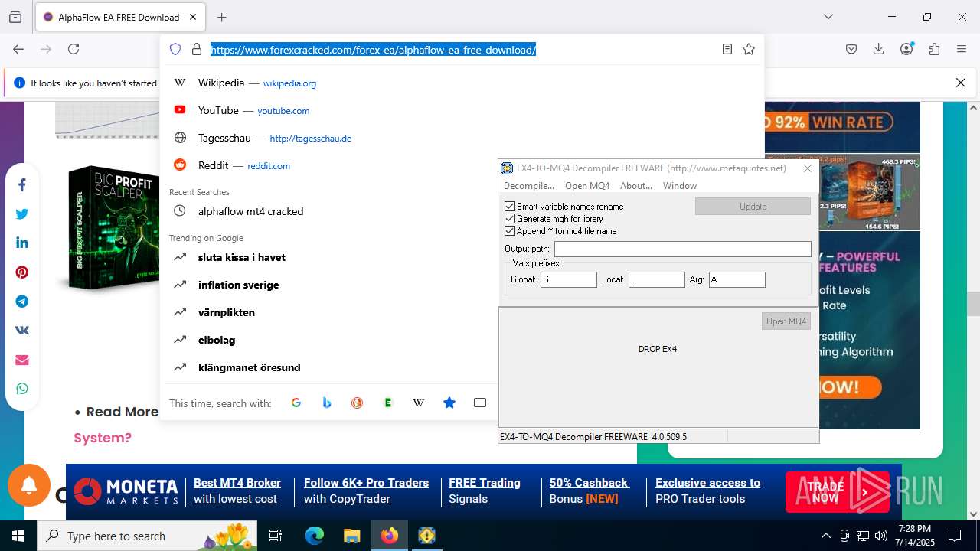The width and height of the screenshot is (980, 551).
Task: Share page via Twitter icon
Action: tap(22, 214)
